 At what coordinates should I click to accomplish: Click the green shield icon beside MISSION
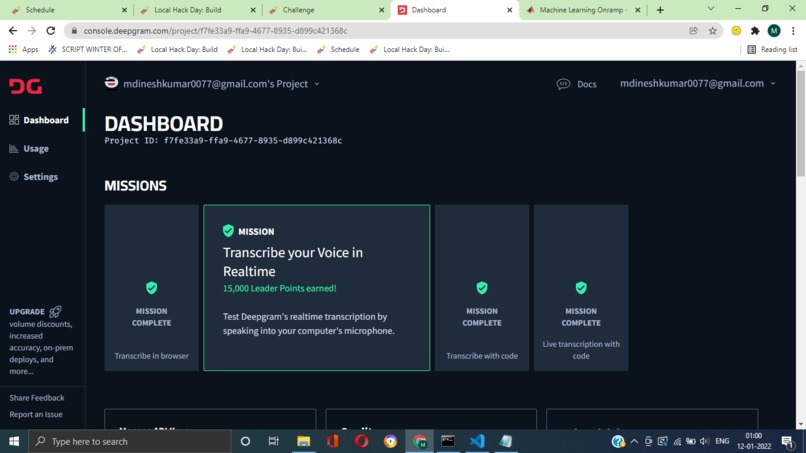pos(228,231)
